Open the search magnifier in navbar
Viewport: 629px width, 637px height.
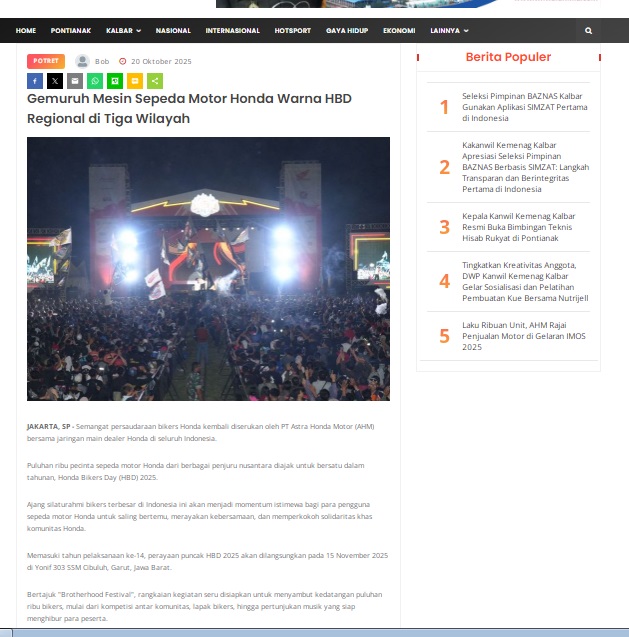pyautogui.click(x=588, y=31)
